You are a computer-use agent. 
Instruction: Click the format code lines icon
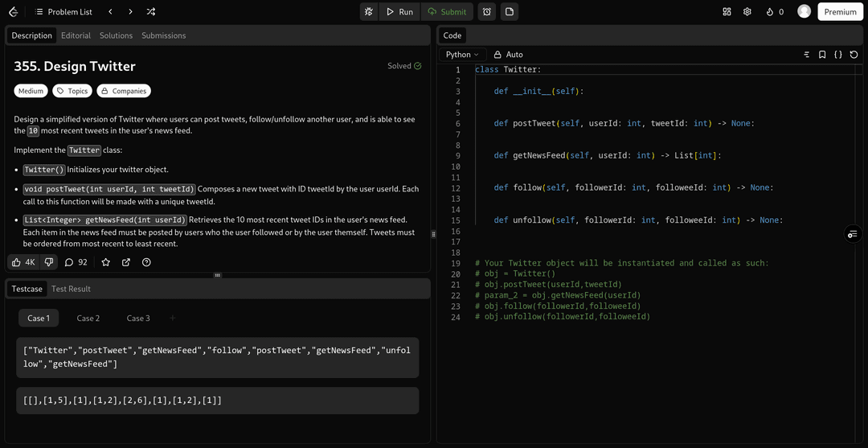(x=807, y=54)
